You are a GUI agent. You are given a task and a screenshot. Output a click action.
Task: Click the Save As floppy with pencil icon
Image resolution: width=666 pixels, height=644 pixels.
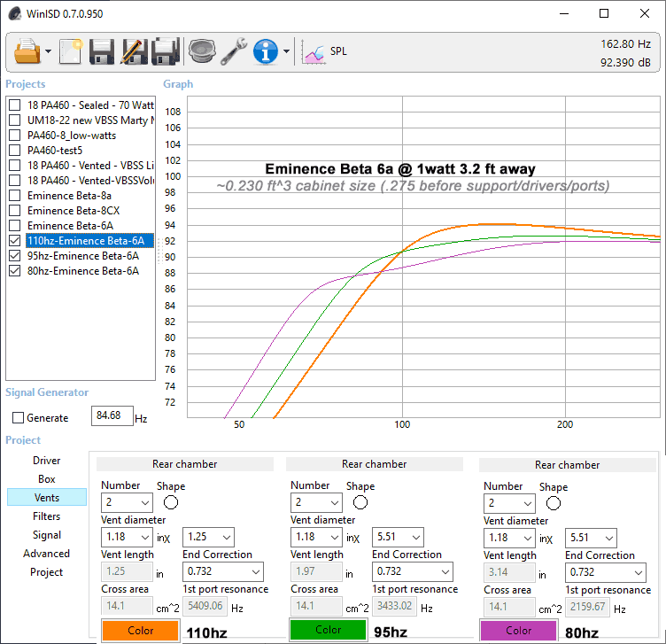pyautogui.click(x=134, y=51)
